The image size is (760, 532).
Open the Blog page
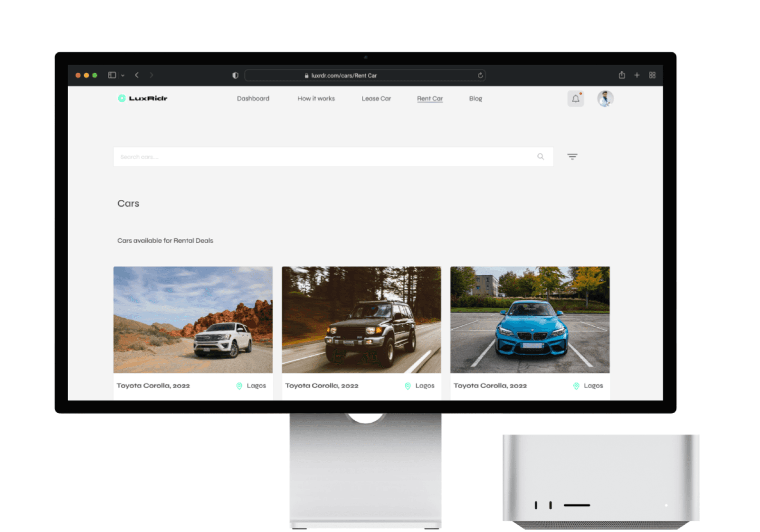point(475,99)
